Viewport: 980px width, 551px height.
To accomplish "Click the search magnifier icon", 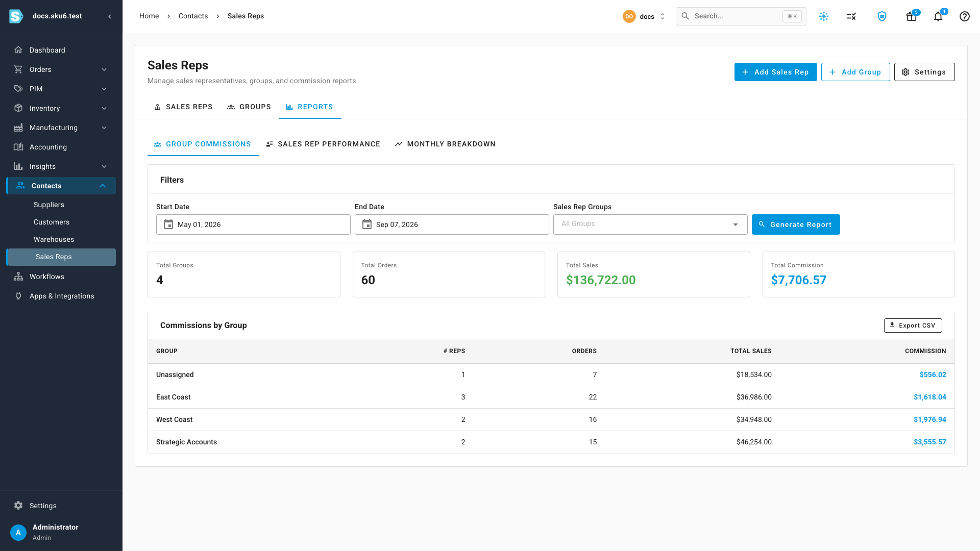I will point(685,16).
